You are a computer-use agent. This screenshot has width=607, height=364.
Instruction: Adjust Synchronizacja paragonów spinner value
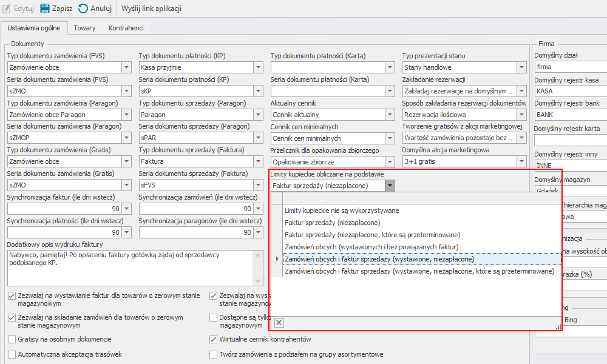pyautogui.click(x=258, y=232)
